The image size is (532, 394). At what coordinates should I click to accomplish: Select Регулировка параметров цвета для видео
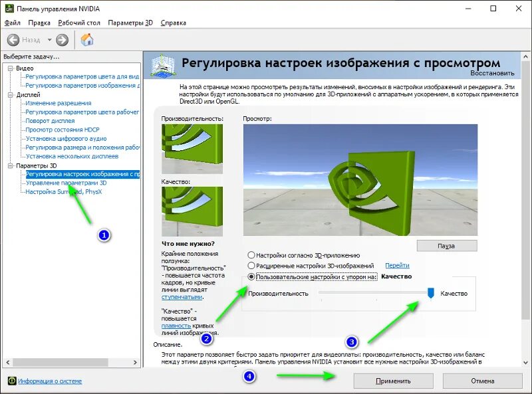pos(82,76)
